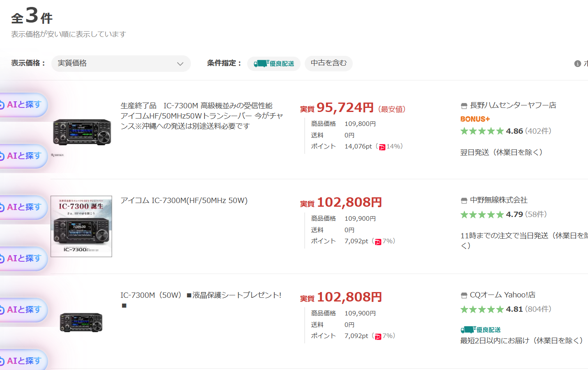Viewport: 588px width, 370px height.
Task: Click the IC-7300 誕生 product thumbnail
Action: point(81,226)
